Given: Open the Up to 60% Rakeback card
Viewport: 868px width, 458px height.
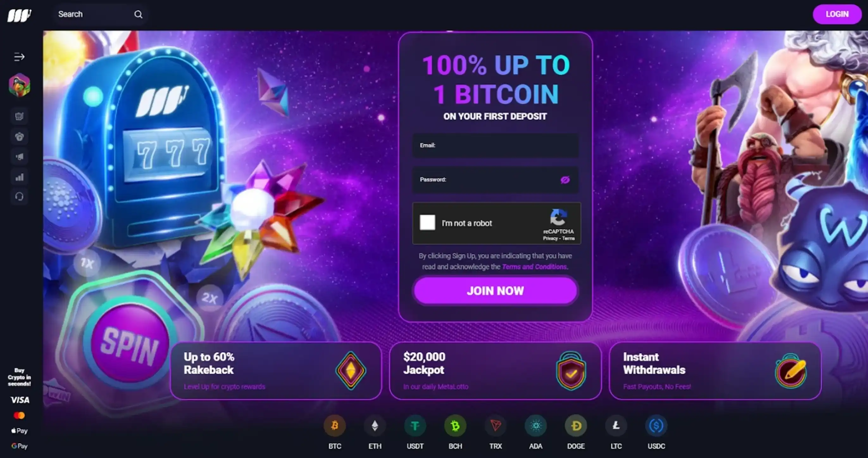Looking at the screenshot, I should pyautogui.click(x=276, y=371).
